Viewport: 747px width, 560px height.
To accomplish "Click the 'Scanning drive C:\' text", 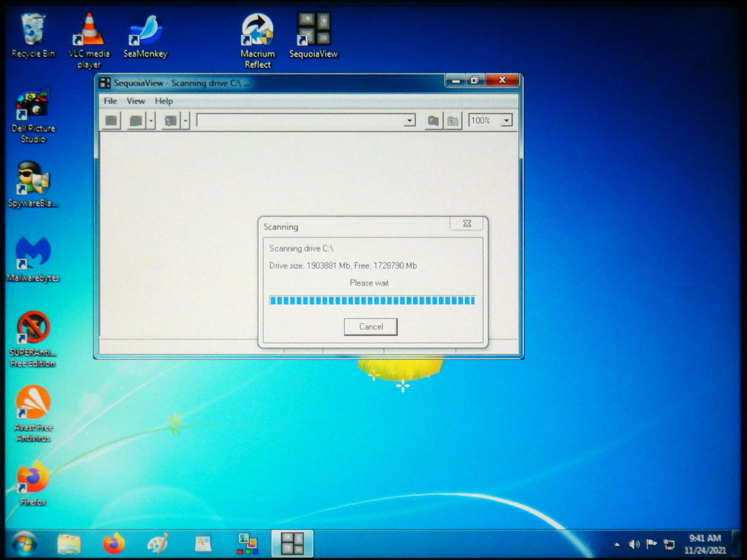I will (301, 248).
